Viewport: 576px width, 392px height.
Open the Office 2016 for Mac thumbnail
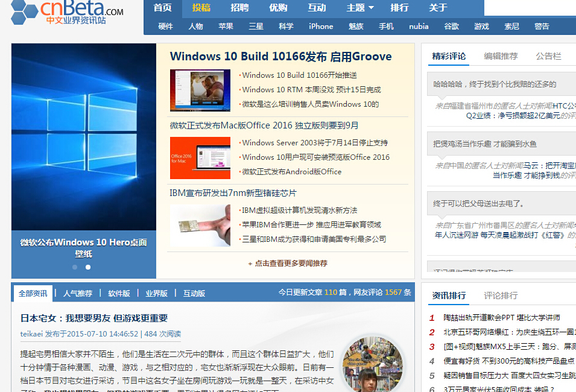click(x=200, y=158)
